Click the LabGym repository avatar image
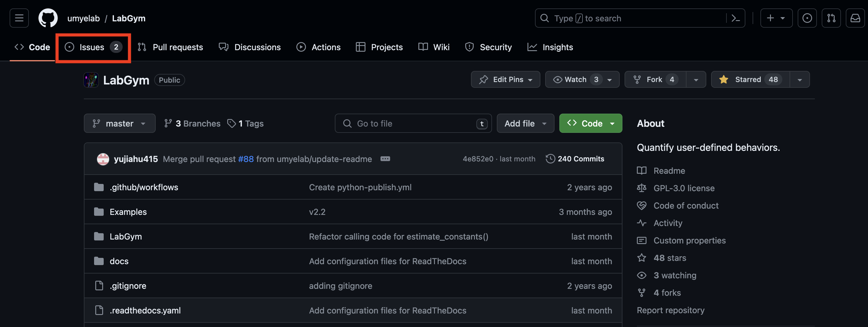Image resolution: width=868 pixels, height=327 pixels. pyautogui.click(x=91, y=80)
